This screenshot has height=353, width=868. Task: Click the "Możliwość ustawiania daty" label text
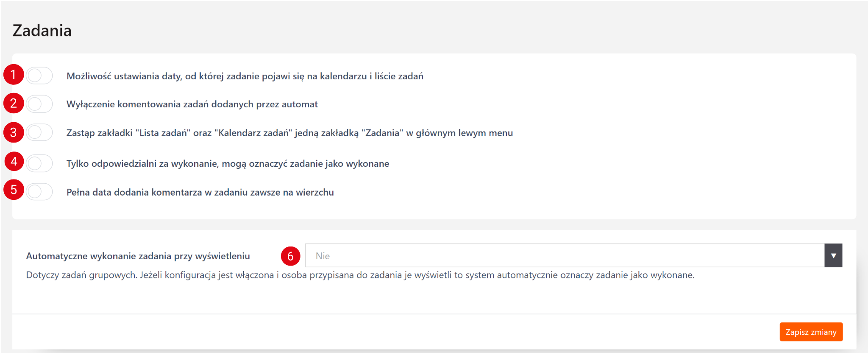(x=245, y=76)
